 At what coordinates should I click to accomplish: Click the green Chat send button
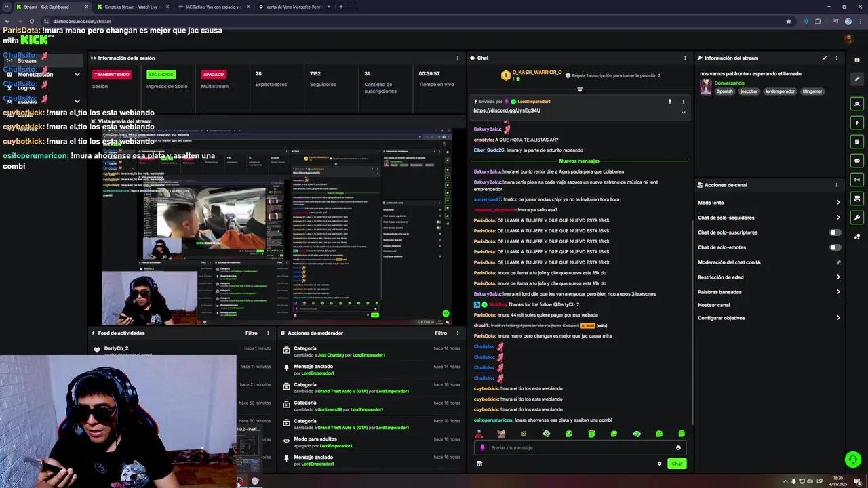point(677,464)
